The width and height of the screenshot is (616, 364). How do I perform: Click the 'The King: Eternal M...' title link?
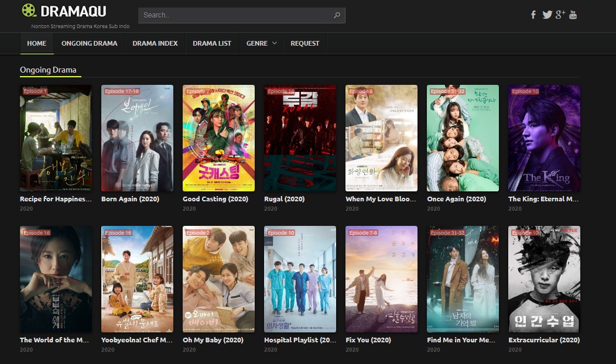pos(543,199)
